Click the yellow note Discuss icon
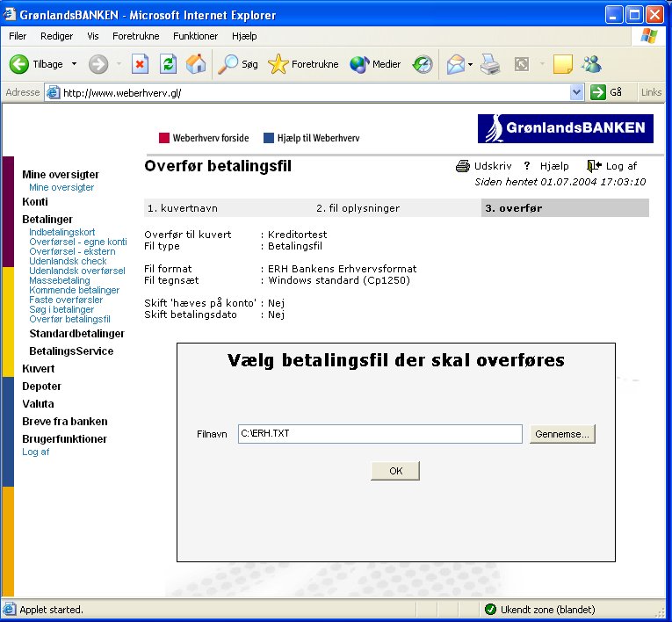The width and height of the screenshot is (672, 622). click(x=563, y=64)
